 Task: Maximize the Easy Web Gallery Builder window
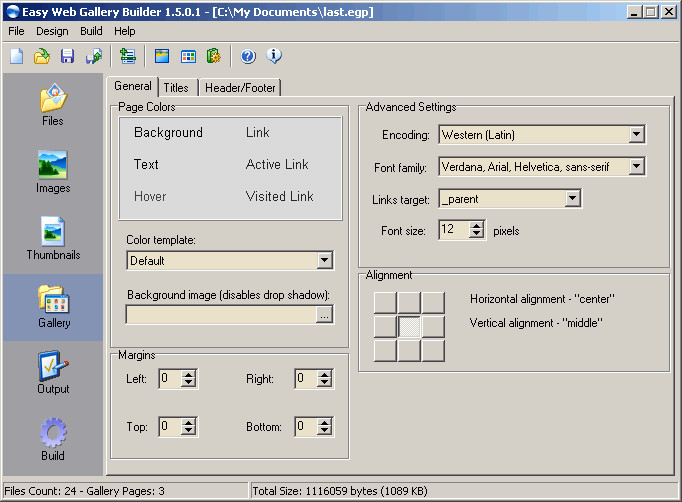[x=651, y=12]
